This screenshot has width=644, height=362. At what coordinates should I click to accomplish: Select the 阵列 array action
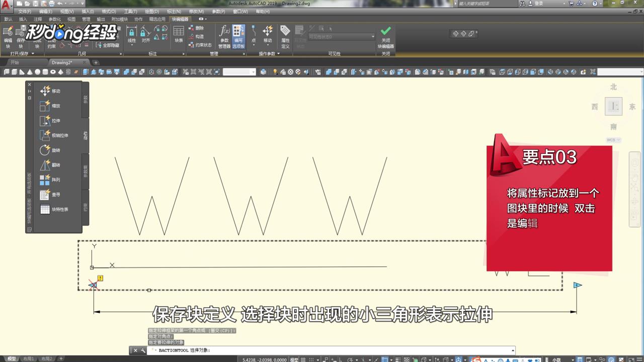50,179
